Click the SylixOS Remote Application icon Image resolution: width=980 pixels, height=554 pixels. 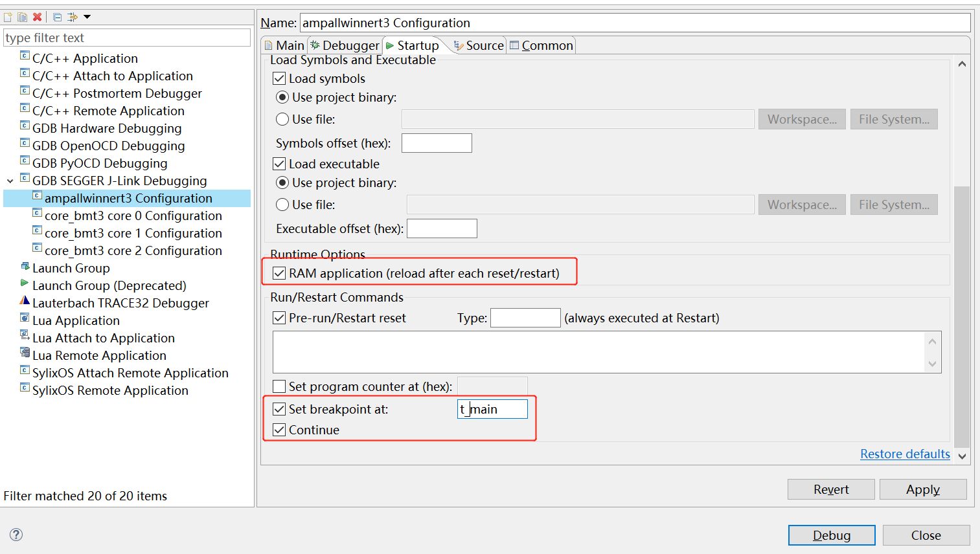tap(25, 387)
